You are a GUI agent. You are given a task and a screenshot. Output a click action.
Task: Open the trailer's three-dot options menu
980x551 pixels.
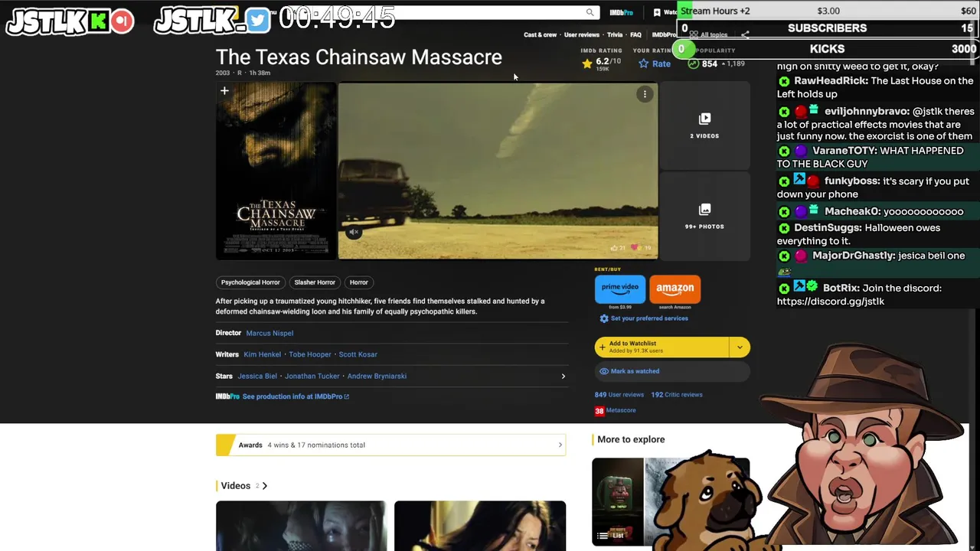(x=645, y=94)
